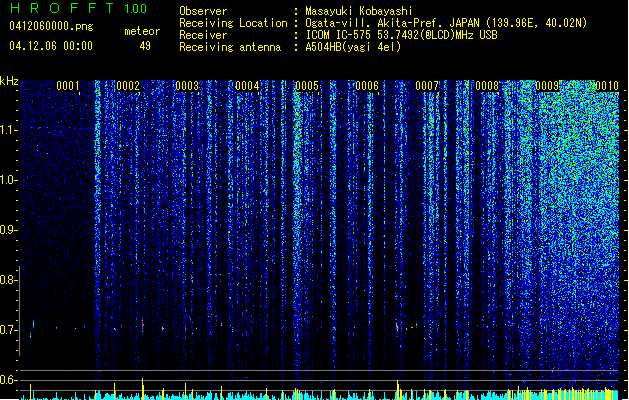Click the 0.6 frequency axis label
Screen dimensions: 629x400
pos(8,380)
